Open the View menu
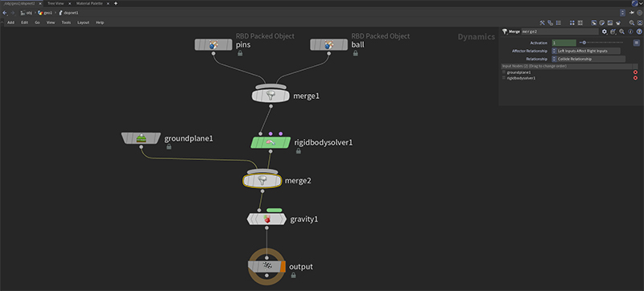 (x=51, y=23)
